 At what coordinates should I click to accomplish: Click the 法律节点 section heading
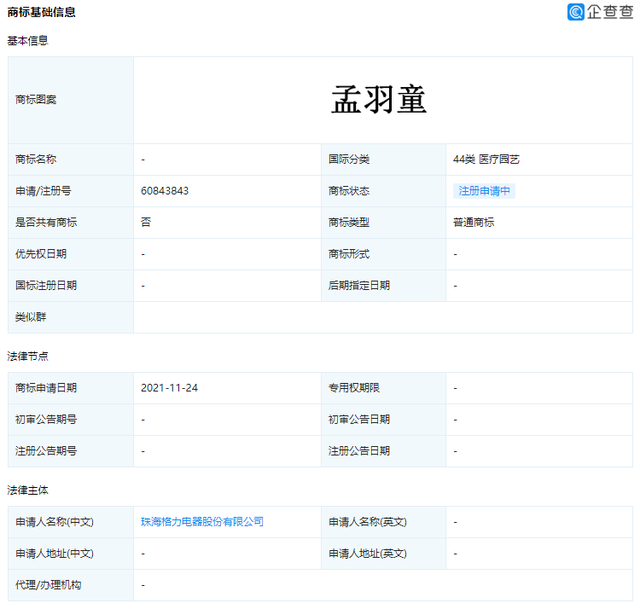[28, 356]
